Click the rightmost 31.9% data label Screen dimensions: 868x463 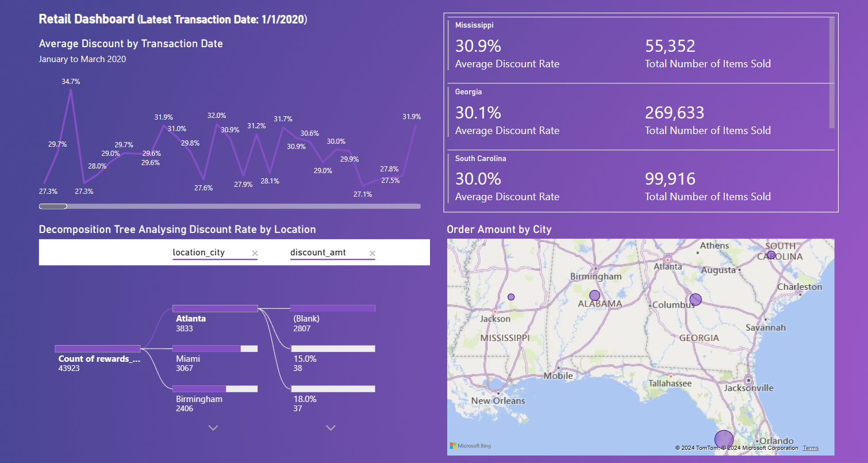click(412, 117)
